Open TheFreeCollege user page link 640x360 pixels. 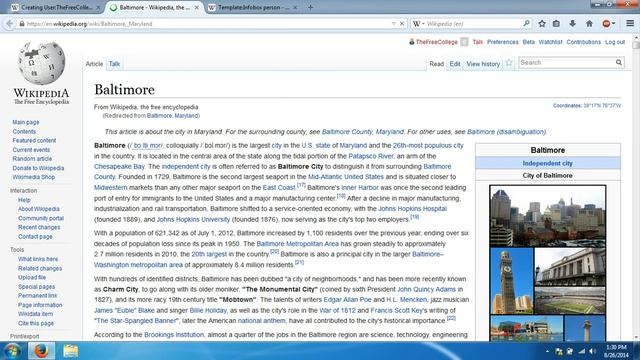click(436, 42)
